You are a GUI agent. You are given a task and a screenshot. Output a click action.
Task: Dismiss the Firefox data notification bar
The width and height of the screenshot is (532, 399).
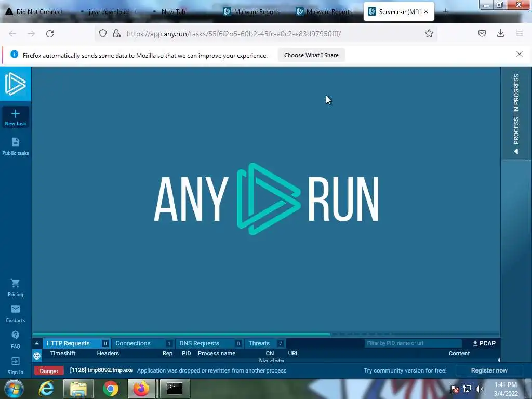(x=519, y=54)
